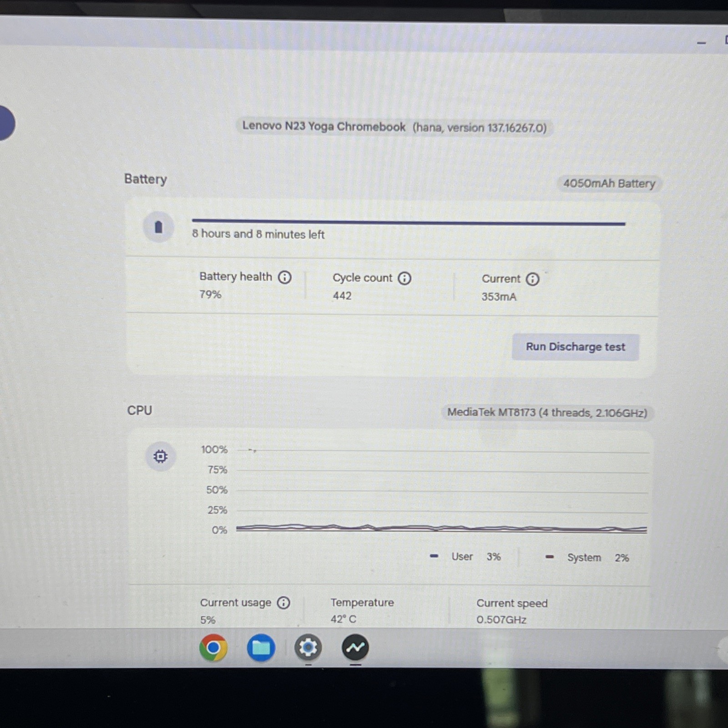Click the 'CPU' section heading
This screenshot has width=728, height=728.
coord(140,410)
